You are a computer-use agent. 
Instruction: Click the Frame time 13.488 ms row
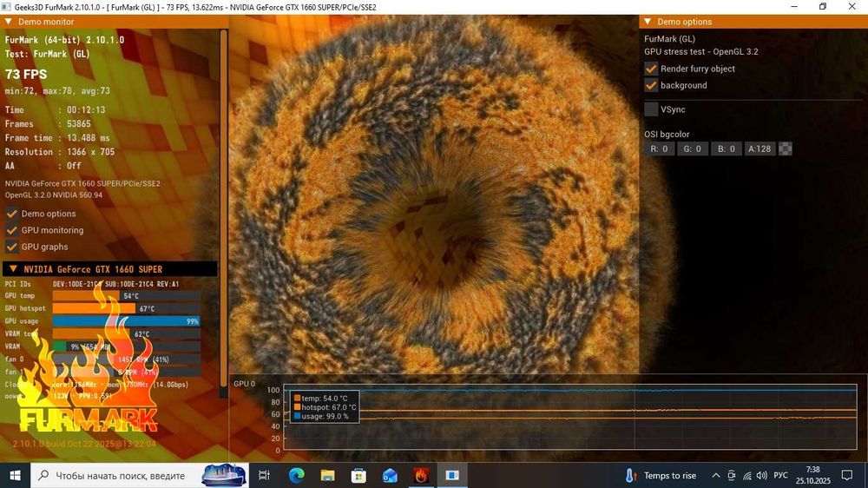coord(57,137)
